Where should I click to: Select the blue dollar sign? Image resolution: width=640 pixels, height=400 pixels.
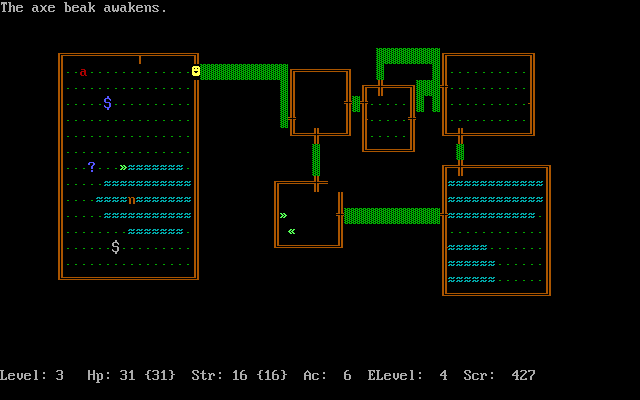point(107,103)
